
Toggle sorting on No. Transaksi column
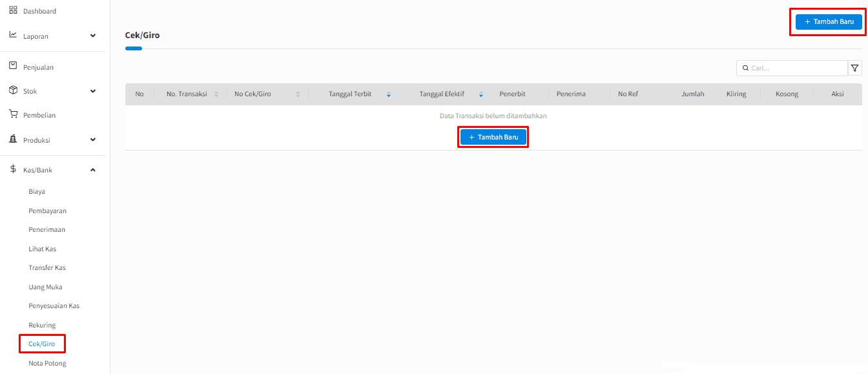click(x=216, y=94)
